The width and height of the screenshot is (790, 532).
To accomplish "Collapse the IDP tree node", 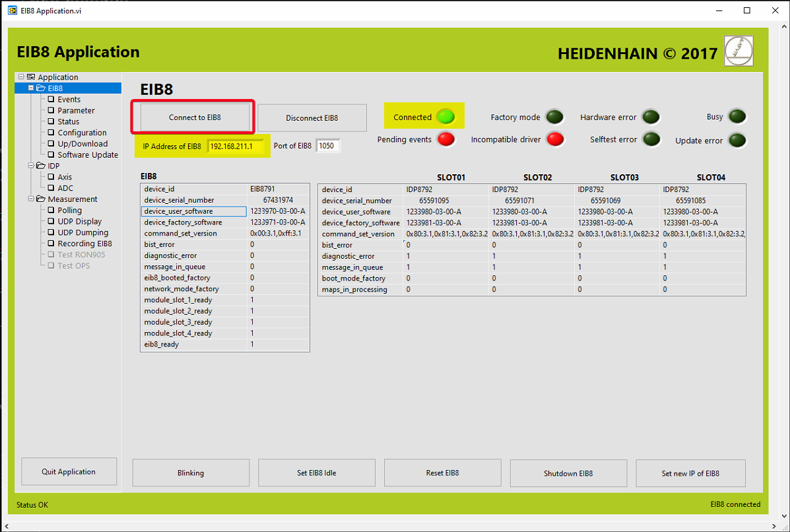I will [31, 165].
